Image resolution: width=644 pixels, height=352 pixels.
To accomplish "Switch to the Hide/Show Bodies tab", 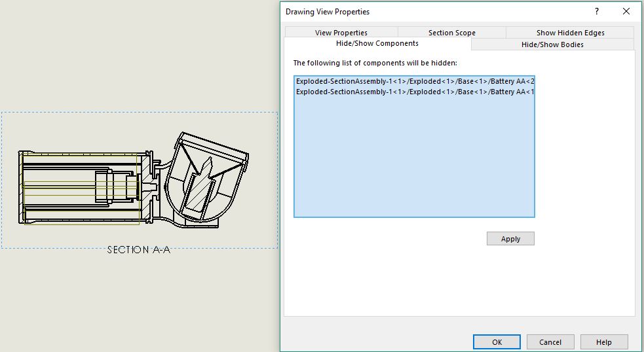I will coord(552,44).
